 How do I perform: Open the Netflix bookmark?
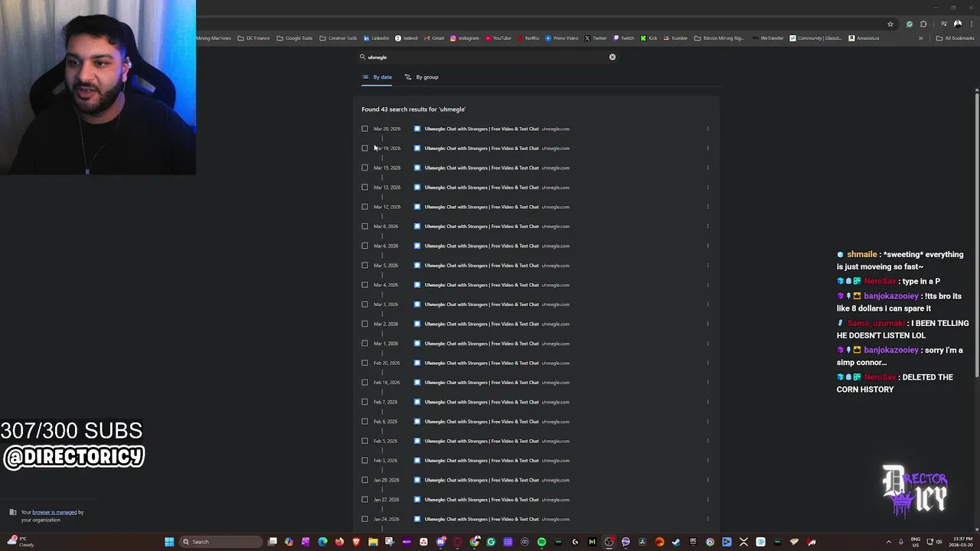pos(528,38)
